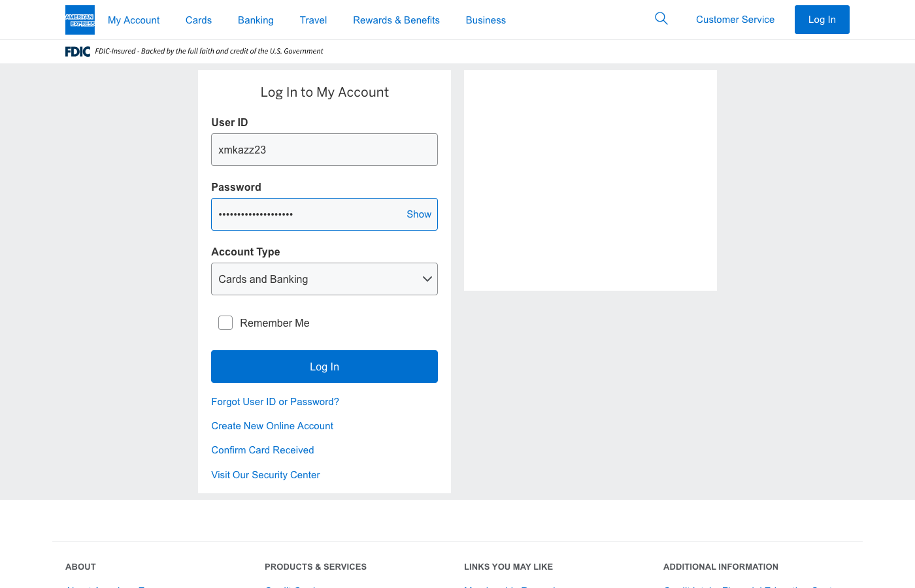
Task: Open the Cards menu
Action: point(199,20)
